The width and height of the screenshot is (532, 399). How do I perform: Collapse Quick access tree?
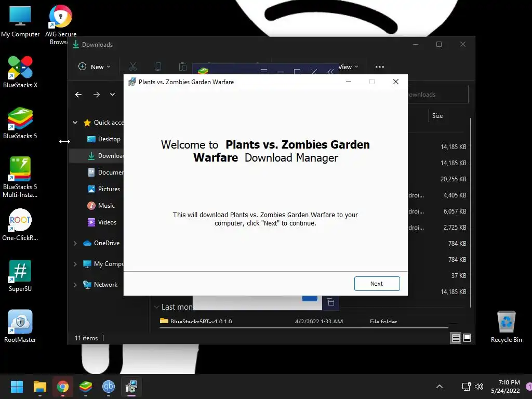coord(75,123)
